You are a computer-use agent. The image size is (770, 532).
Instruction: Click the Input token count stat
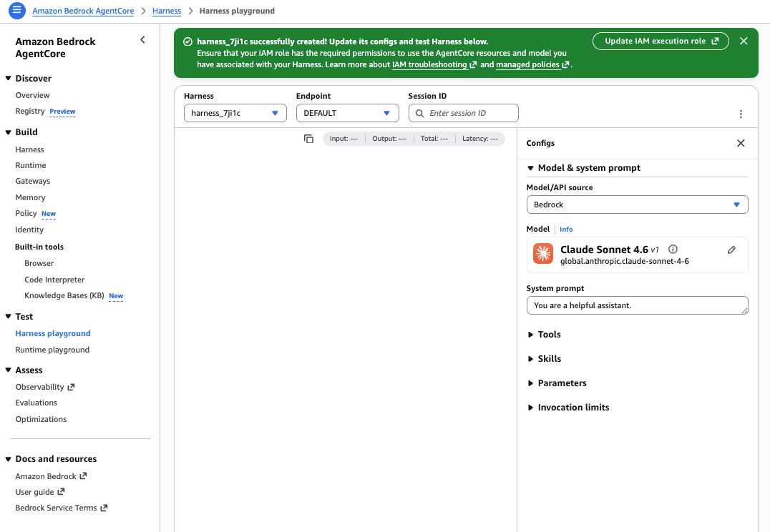pyautogui.click(x=343, y=139)
